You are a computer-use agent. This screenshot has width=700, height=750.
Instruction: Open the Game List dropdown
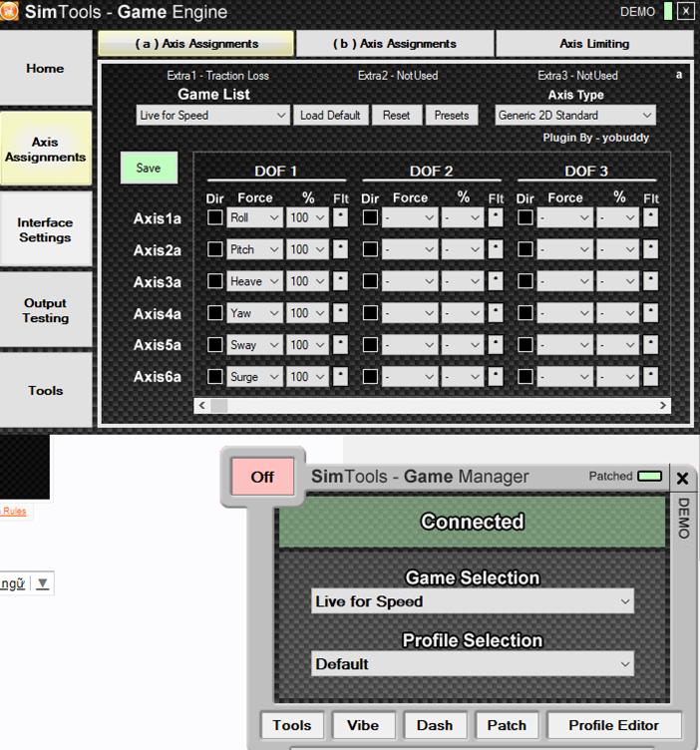coord(212,116)
